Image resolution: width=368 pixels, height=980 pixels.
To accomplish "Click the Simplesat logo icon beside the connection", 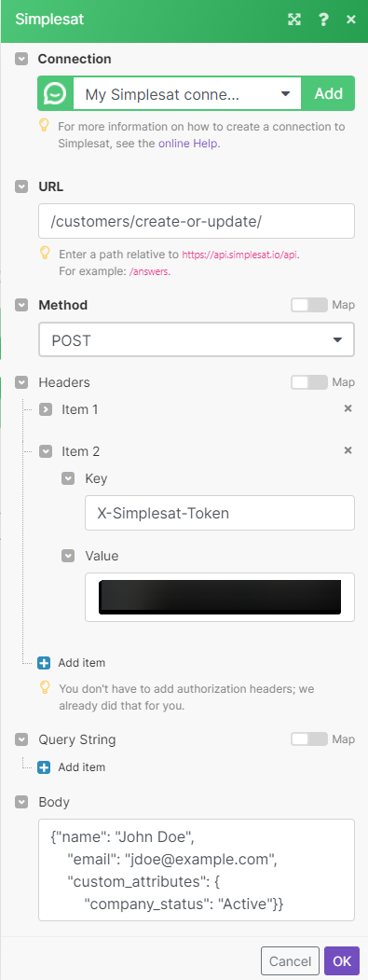I will [56, 94].
